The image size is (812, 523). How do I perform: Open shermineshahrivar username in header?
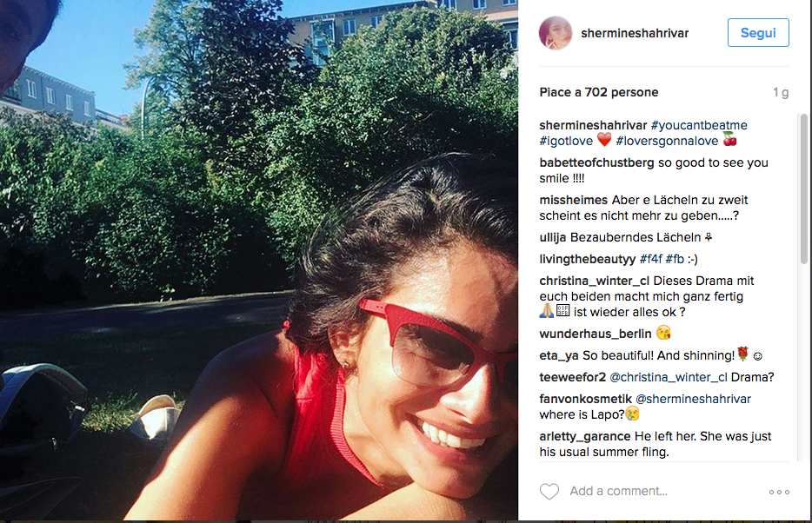click(x=635, y=33)
